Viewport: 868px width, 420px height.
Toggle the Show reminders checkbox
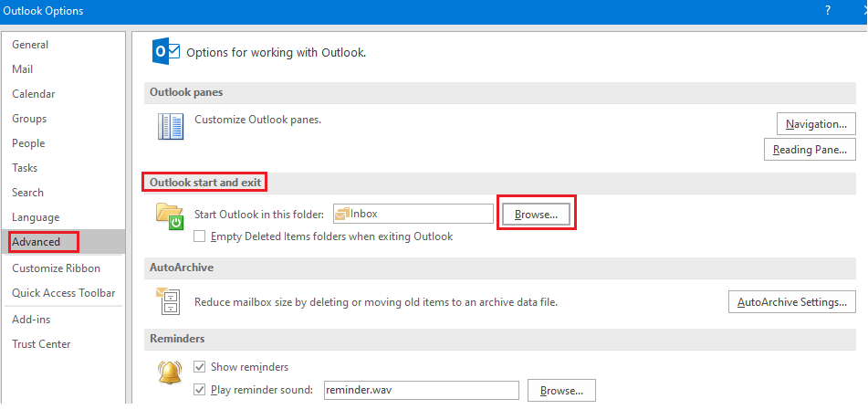200,367
